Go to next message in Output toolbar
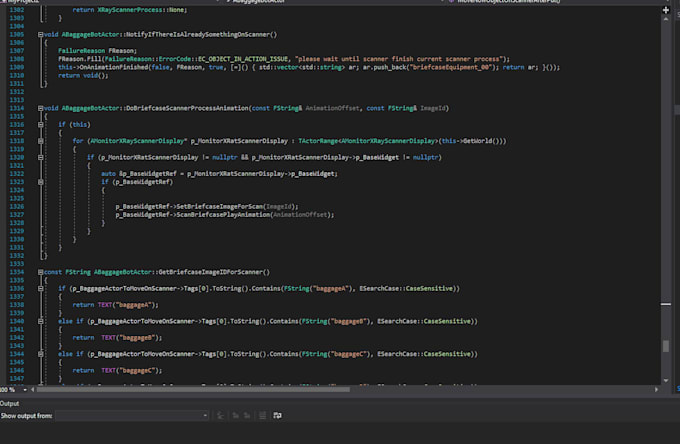This screenshot has width=680, height=444. 247,415
